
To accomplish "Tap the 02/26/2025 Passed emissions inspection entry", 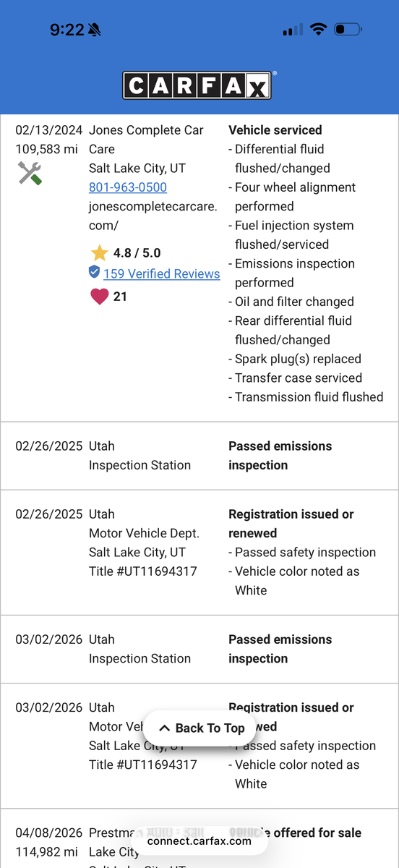I will (x=199, y=456).
